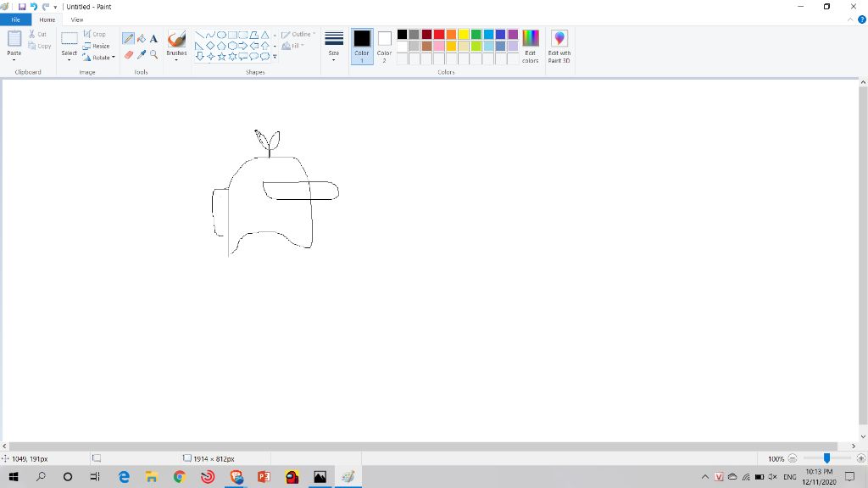The width and height of the screenshot is (868, 488).
Task: Open the Select dropdown arrow
Action: pos(70,59)
